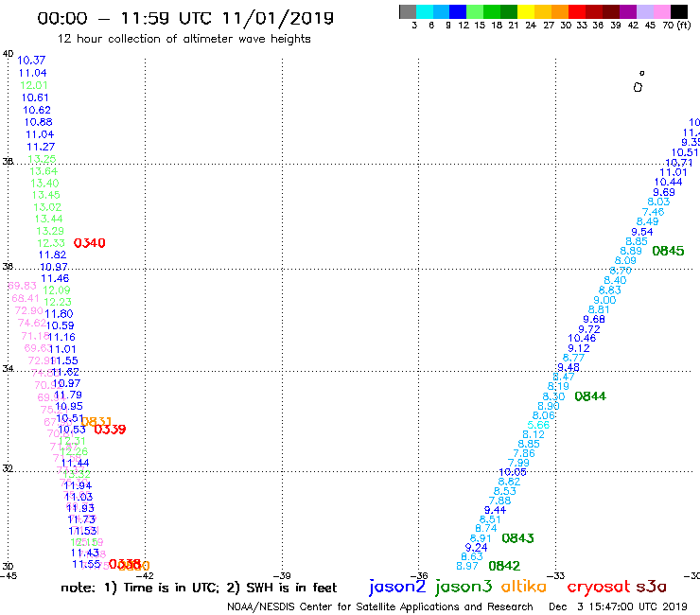
Task: Select the cryosat satellite label
Action: click(598, 587)
